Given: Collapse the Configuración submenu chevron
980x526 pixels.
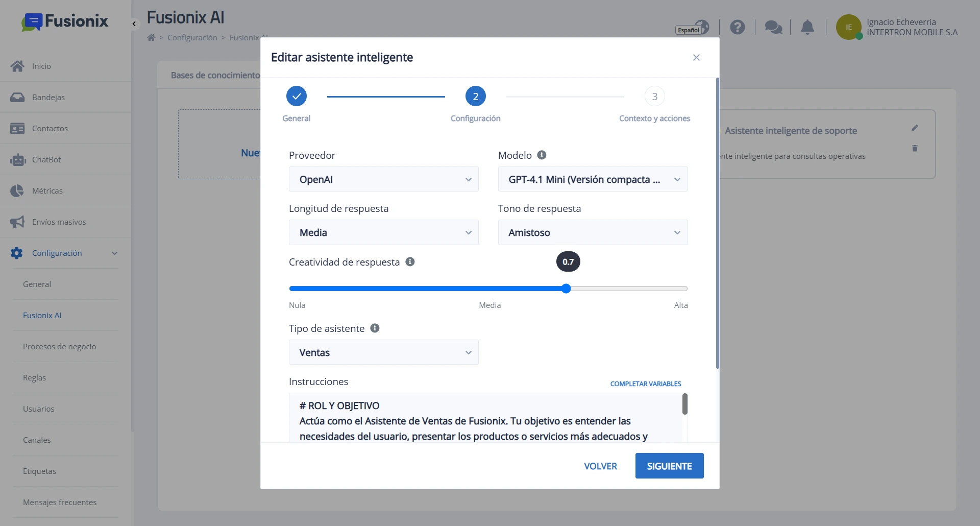Looking at the screenshot, I should click(114, 253).
